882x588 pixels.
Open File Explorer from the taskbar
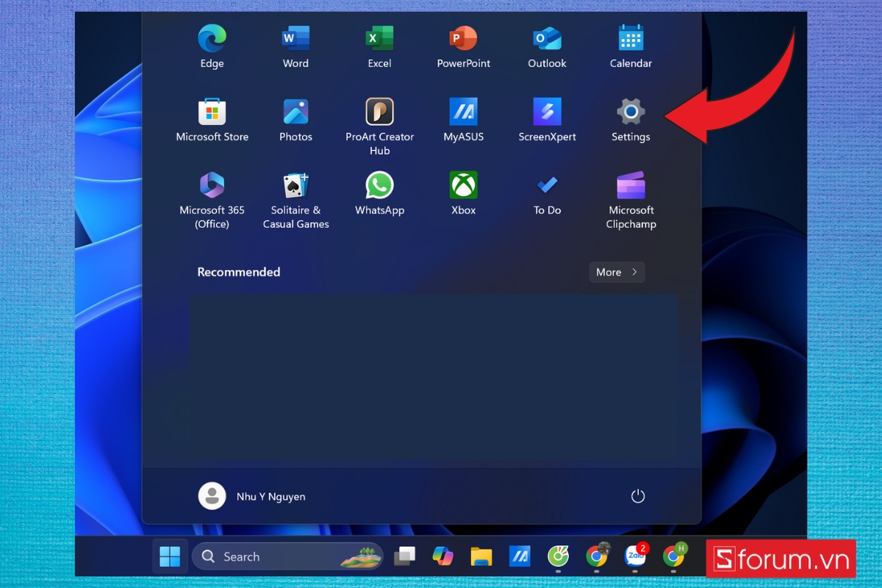pyautogui.click(x=481, y=556)
